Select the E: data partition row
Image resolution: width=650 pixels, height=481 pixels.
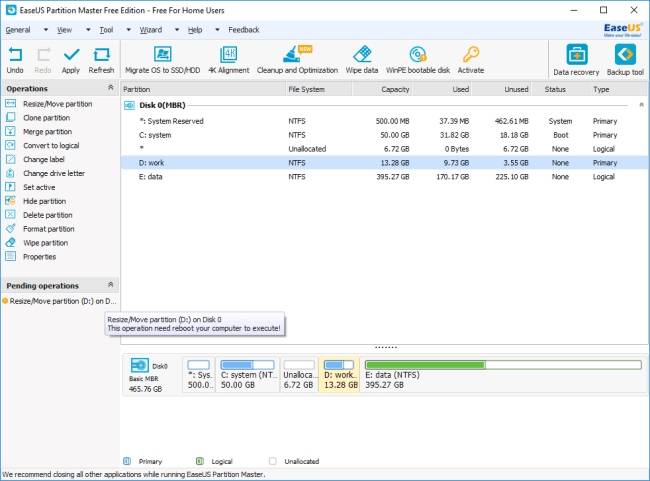(384, 177)
